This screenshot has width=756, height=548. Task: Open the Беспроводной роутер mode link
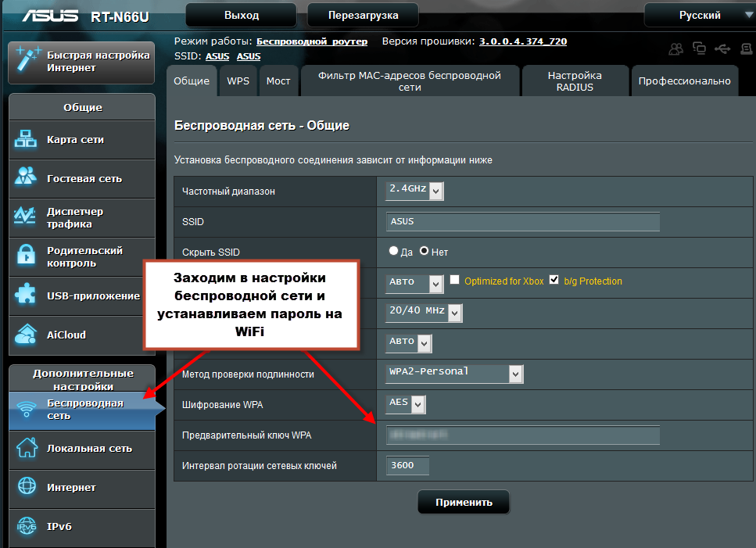point(312,41)
